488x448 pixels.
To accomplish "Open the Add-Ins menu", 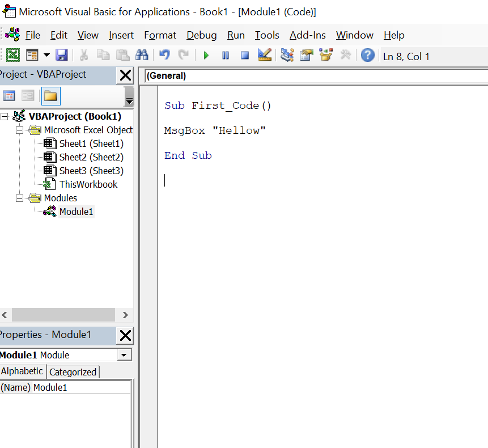I will point(308,35).
